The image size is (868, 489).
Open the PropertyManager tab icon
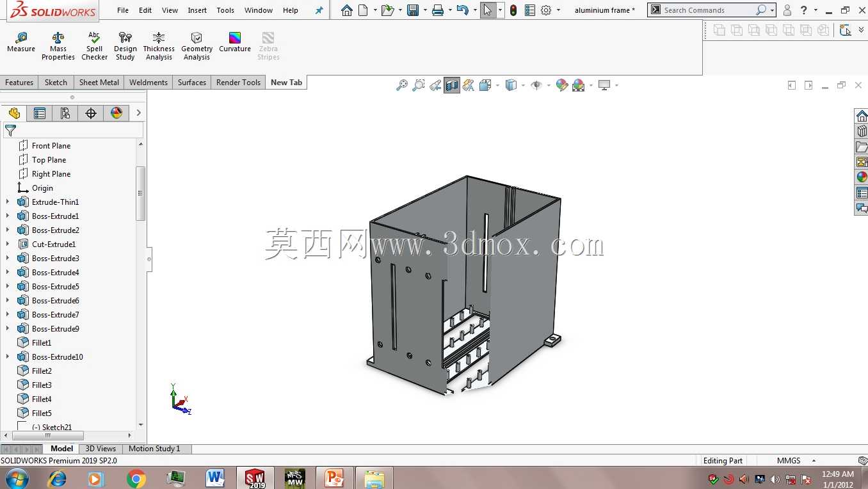pyautogui.click(x=40, y=113)
